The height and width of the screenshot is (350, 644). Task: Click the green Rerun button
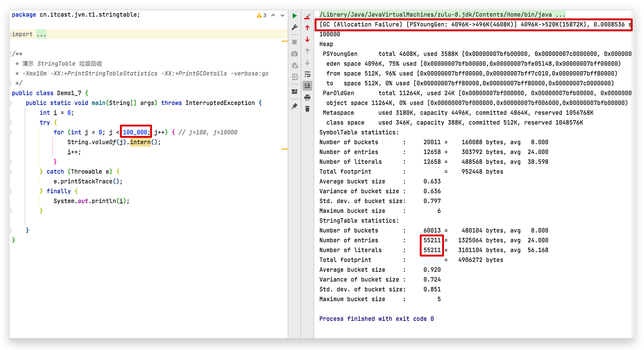[x=295, y=16]
